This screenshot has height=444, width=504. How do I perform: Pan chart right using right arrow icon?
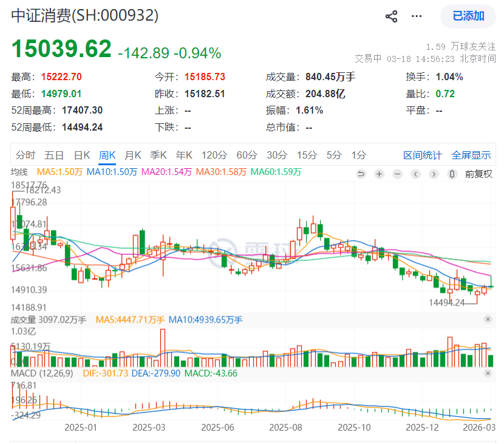click(x=434, y=174)
